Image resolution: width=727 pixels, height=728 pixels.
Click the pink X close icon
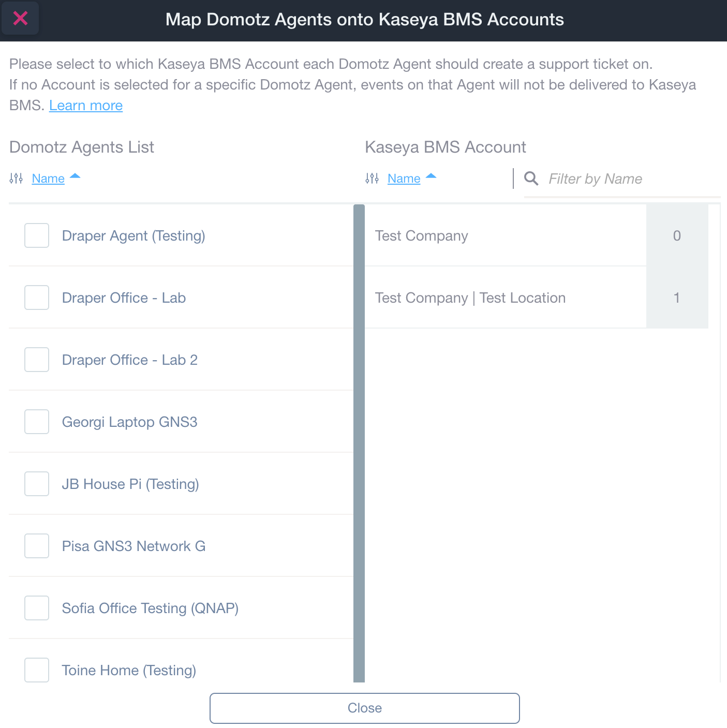pos(20,18)
